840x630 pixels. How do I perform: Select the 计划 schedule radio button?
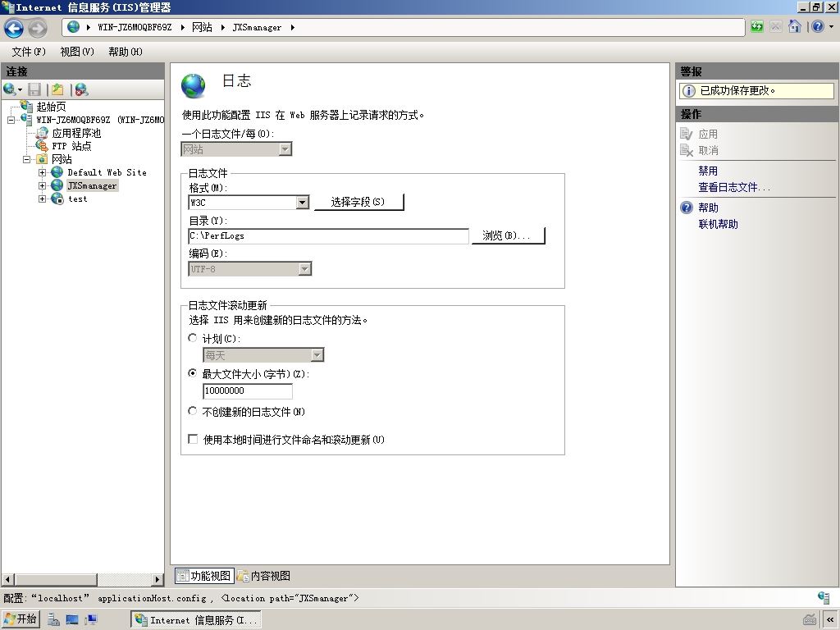pos(192,338)
